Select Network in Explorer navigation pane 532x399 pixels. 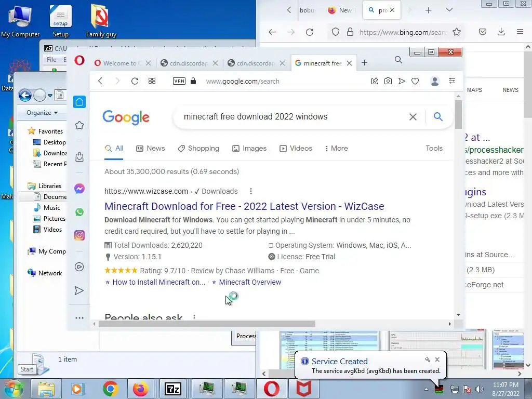click(45, 273)
